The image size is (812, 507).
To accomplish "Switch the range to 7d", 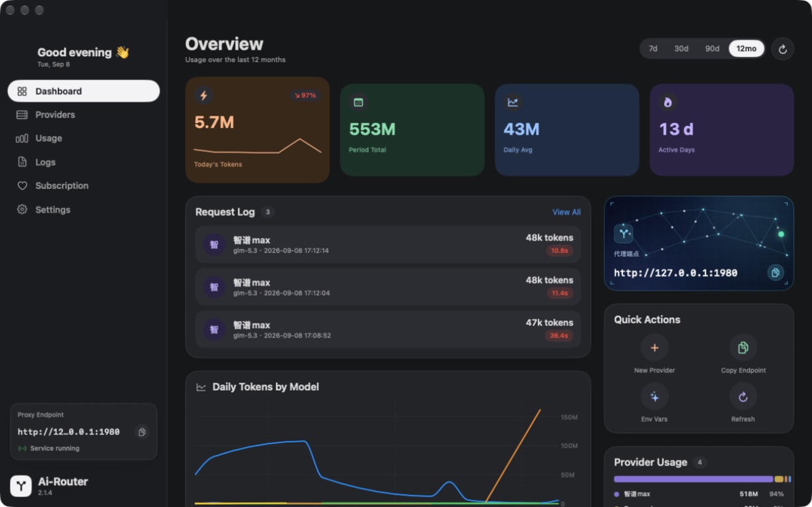I will [x=653, y=49].
